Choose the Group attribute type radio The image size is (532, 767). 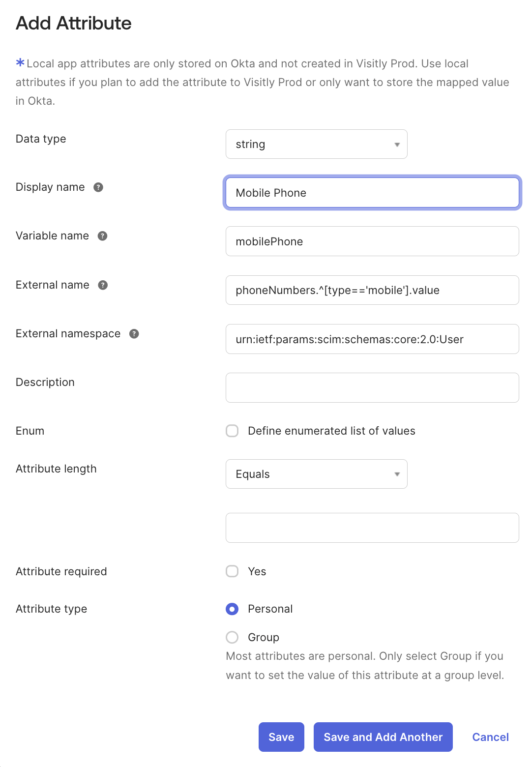coord(232,638)
